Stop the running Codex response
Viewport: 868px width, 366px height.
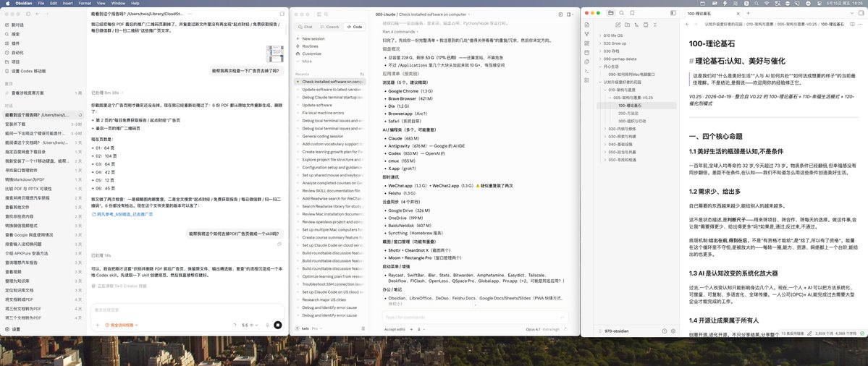click(x=278, y=325)
